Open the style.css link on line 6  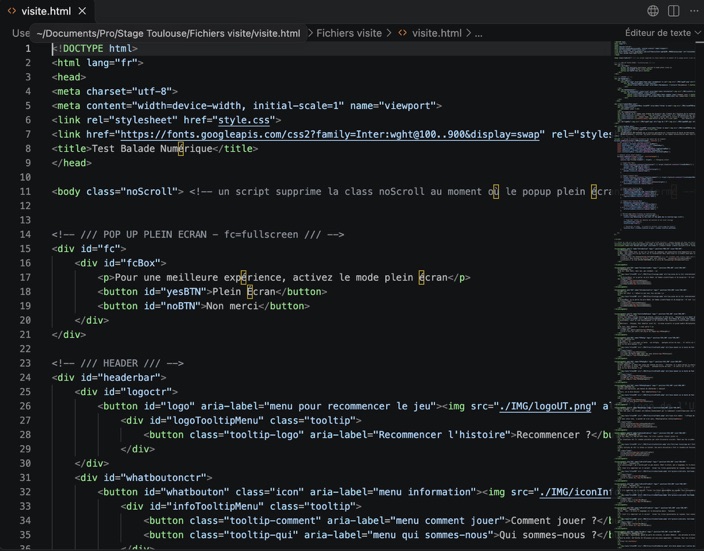click(x=243, y=120)
